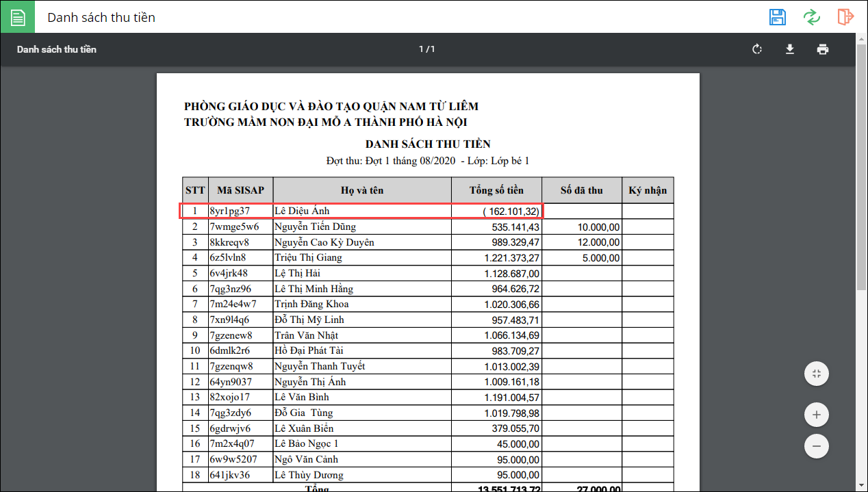The height and width of the screenshot is (492, 868).
Task: Zoom out of the PDF
Action: pos(816,446)
